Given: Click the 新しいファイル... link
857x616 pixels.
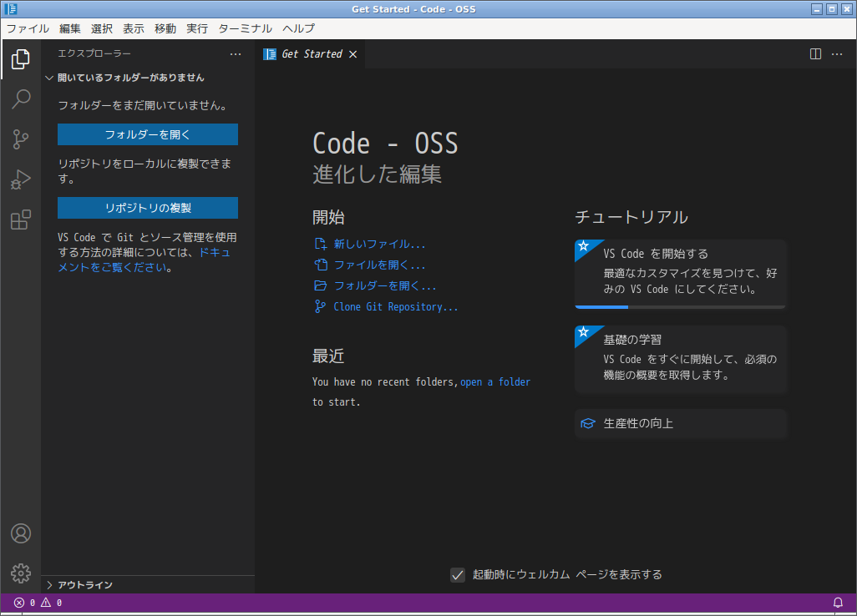Looking at the screenshot, I should click(x=380, y=244).
